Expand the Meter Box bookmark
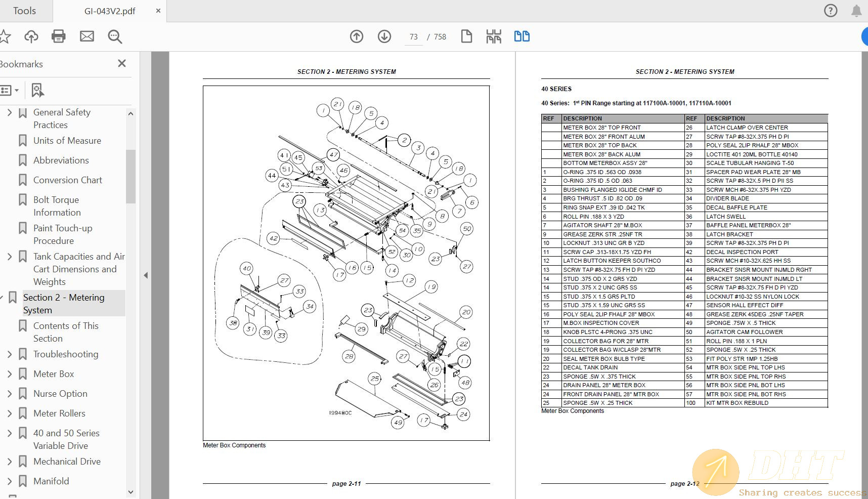 [x=9, y=373]
